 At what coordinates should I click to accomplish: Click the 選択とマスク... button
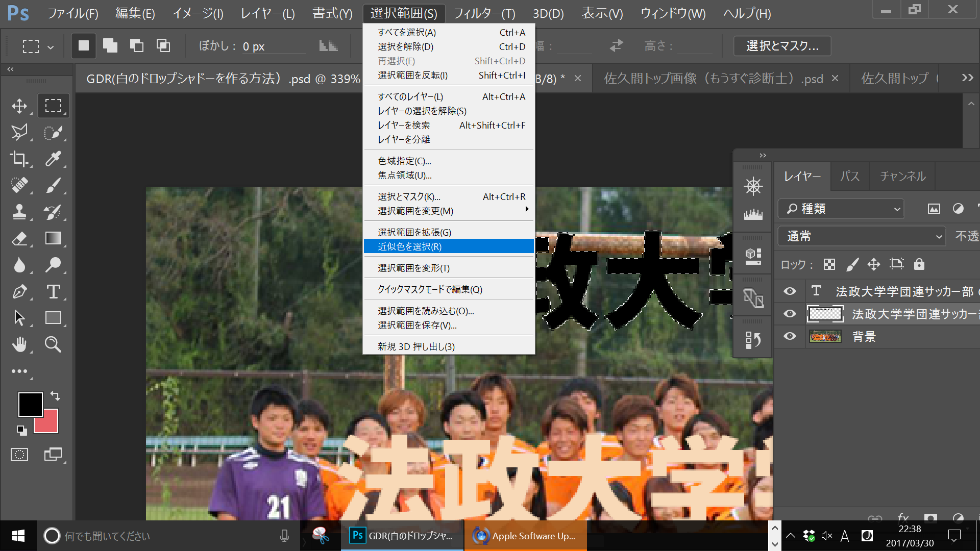click(x=782, y=46)
